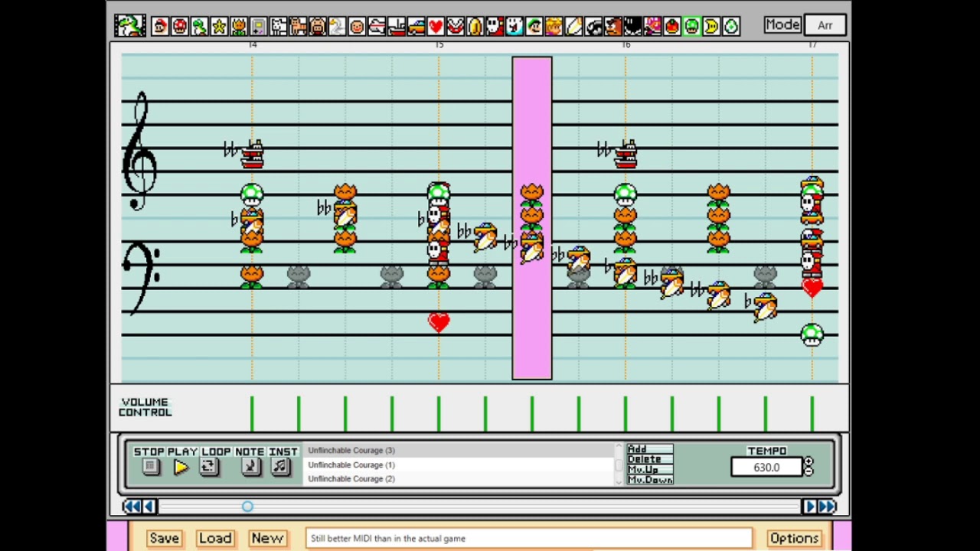Image resolution: width=980 pixels, height=551 pixels.
Task: Adjust the volume bar under measure 16
Action: [626, 413]
